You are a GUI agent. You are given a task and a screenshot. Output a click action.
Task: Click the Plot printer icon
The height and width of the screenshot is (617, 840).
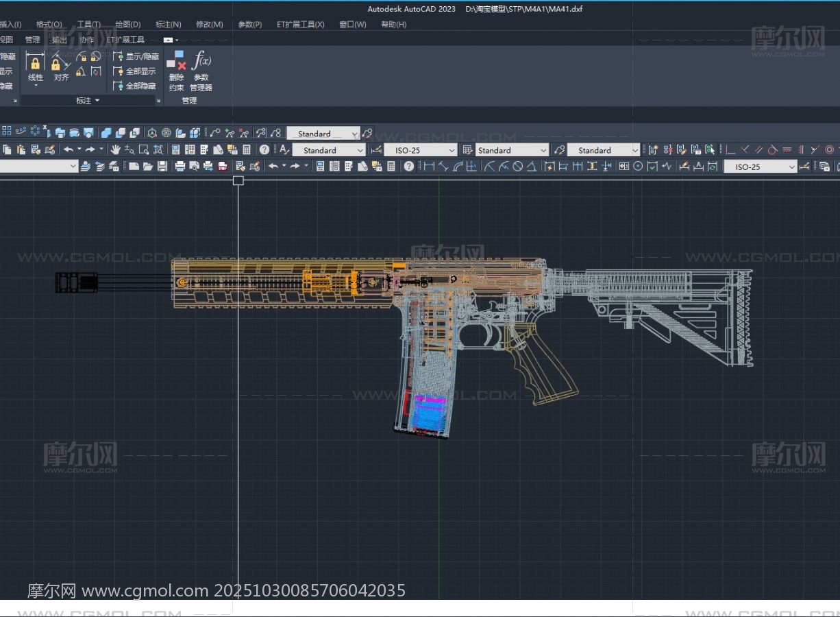[x=180, y=166]
